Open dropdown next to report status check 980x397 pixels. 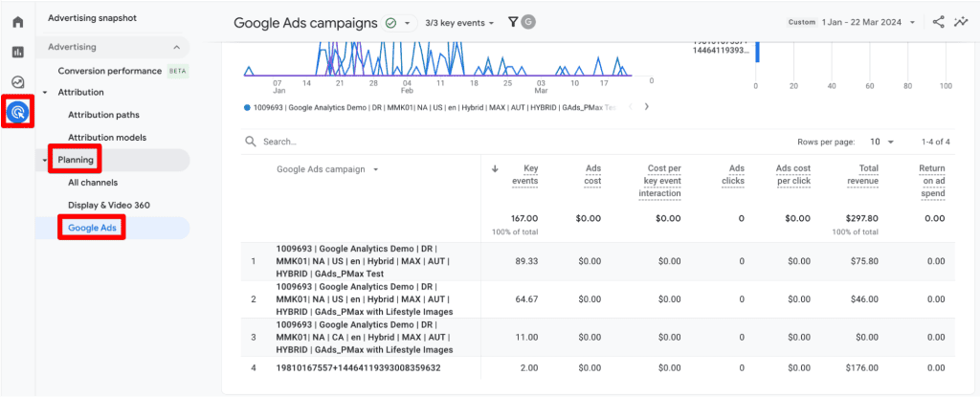click(x=408, y=23)
